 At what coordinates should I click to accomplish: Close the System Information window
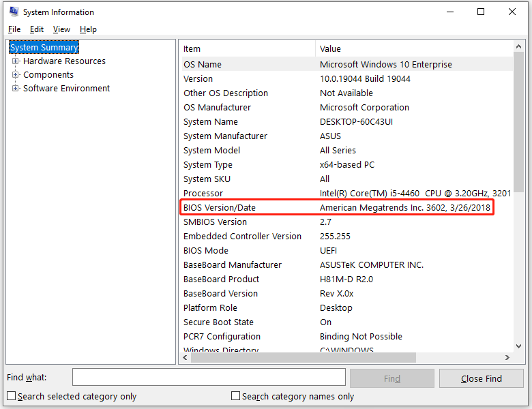pos(512,12)
